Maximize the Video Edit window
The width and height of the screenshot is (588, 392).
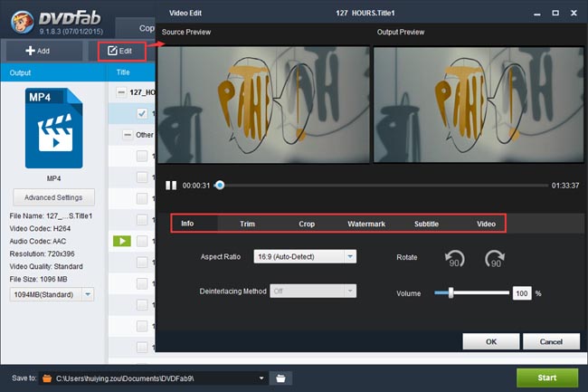coord(555,14)
